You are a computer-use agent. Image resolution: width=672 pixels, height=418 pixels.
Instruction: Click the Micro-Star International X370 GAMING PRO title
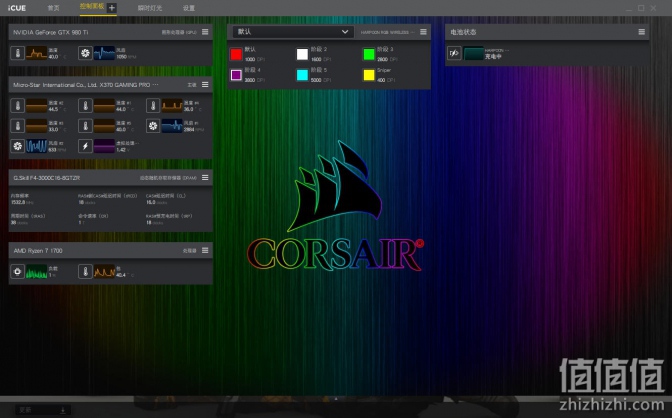(86, 85)
